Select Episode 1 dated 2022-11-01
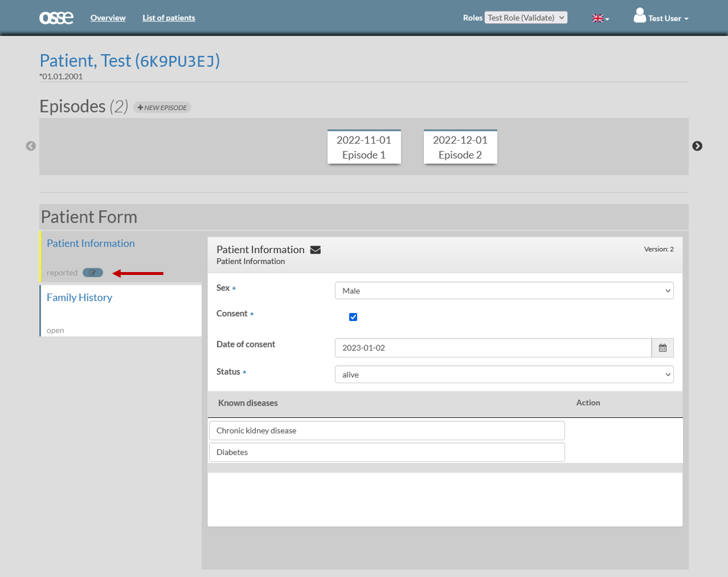The height and width of the screenshot is (577, 728). pyautogui.click(x=364, y=147)
